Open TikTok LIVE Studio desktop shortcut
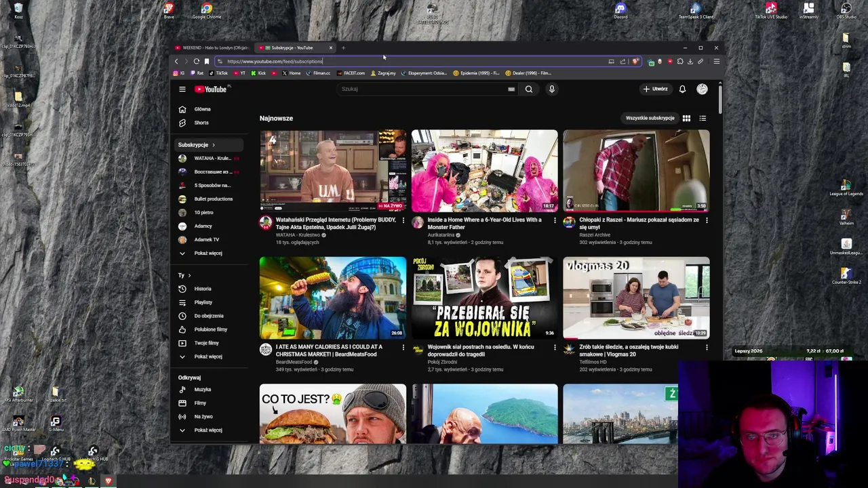Viewport: 868px width, 488px height. click(771, 11)
